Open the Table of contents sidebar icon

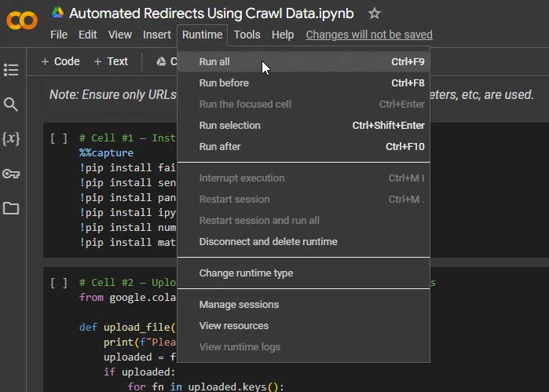pos(11,70)
